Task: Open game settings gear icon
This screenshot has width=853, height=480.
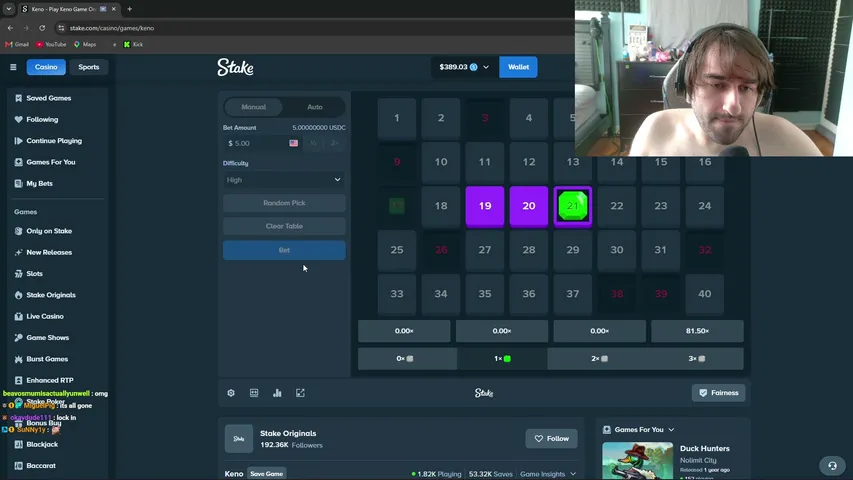Action: tap(231, 393)
